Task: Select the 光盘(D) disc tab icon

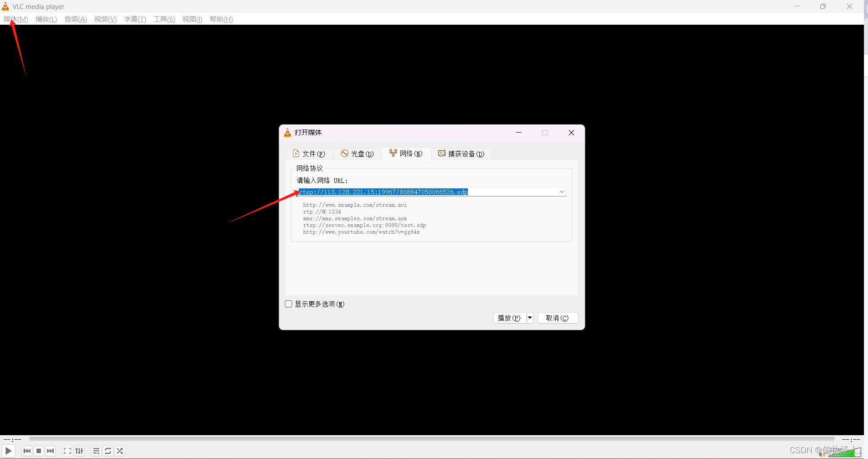Action: coord(344,153)
